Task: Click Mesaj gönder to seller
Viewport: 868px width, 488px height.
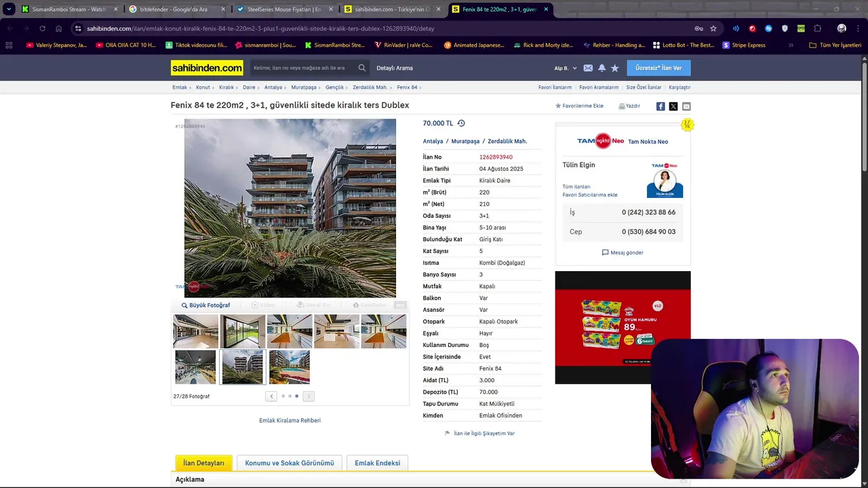Action: pos(623,252)
